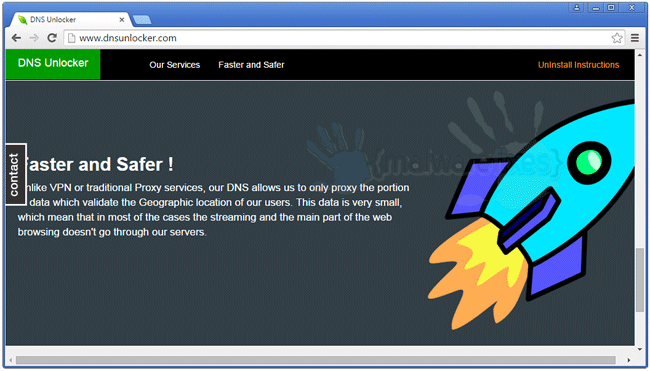Open the Our Services menu item
The width and height of the screenshot is (650, 371).
pyautogui.click(x=175, y=65)
